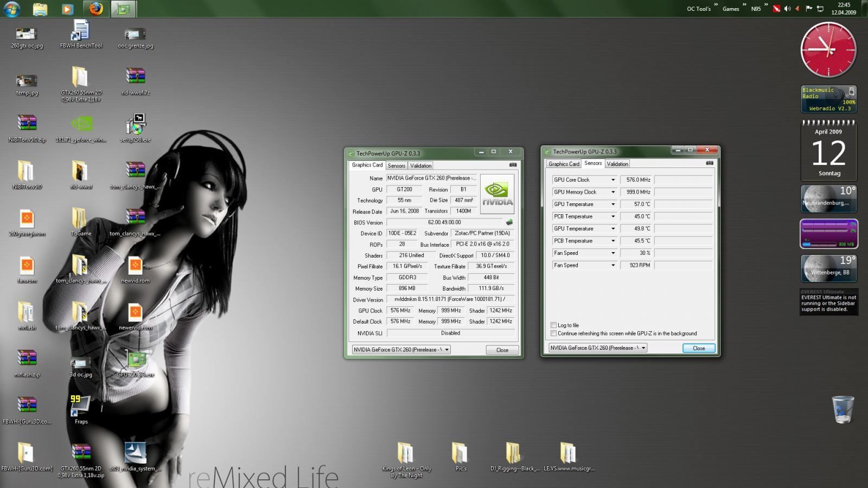Open the Recycle Bin

(x=843, y=409)
